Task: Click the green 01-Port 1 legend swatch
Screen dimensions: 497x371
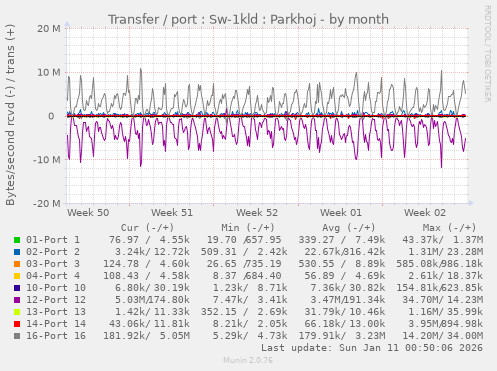Action: coord(17,240)
